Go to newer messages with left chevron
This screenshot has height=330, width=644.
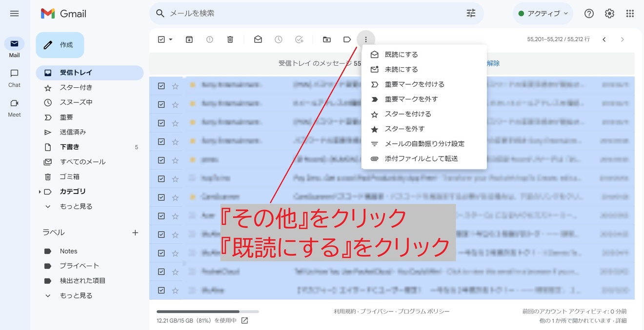[604, 39]
